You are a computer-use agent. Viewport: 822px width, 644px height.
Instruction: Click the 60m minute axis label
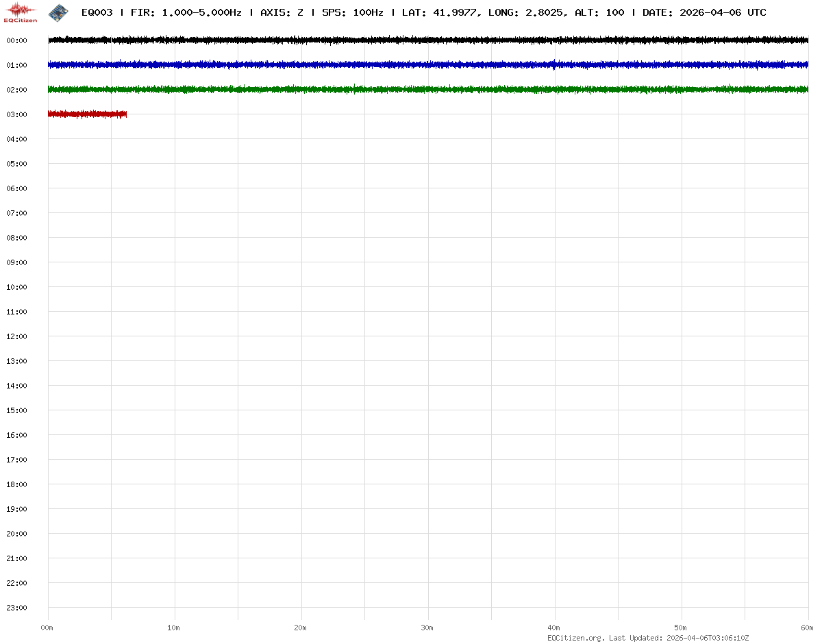[x=808, y=628]
